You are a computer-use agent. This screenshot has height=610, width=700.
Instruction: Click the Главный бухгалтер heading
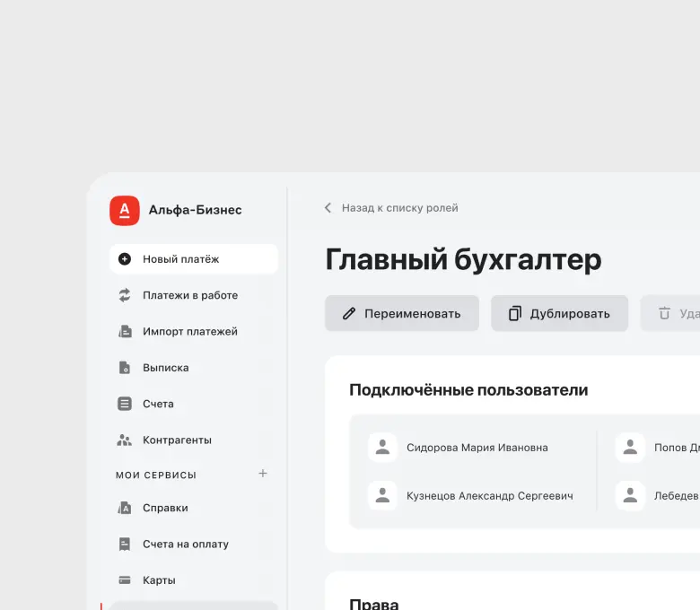tap(463, 260)
